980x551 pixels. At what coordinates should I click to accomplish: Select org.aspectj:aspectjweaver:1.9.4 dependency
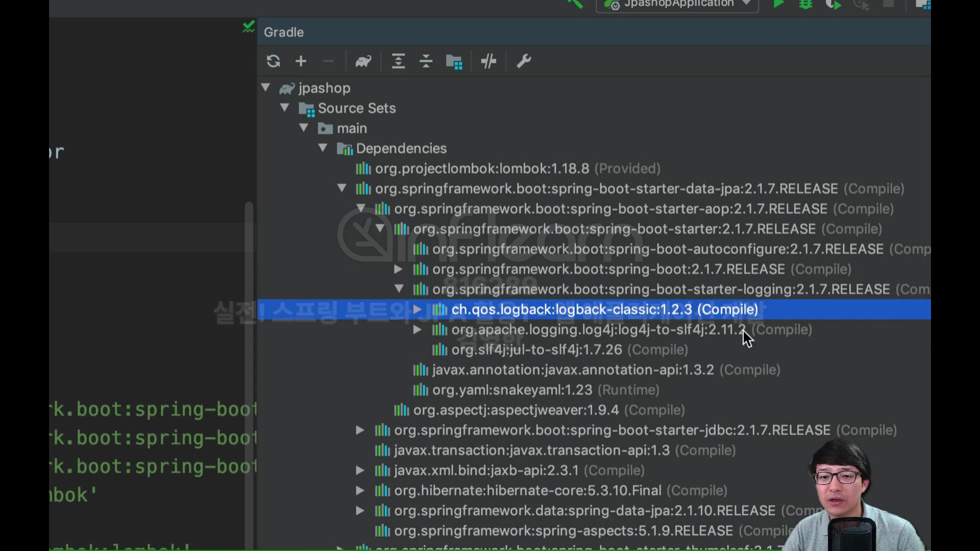click(x=549, y=410)
